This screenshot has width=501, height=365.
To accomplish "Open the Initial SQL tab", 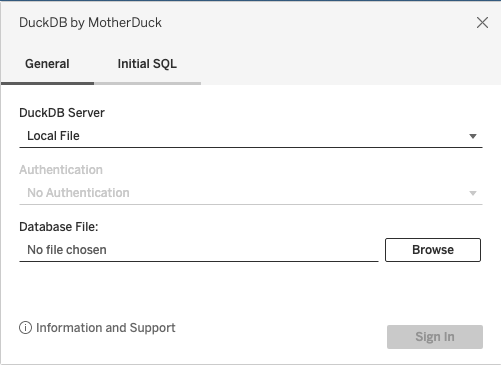I will click(147, 64).
